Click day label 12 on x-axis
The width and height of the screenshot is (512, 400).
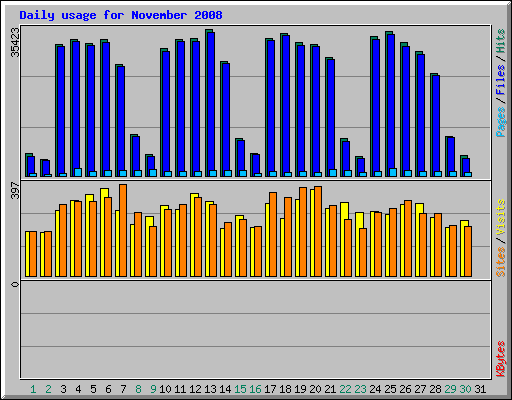click(x=195, y=389)
